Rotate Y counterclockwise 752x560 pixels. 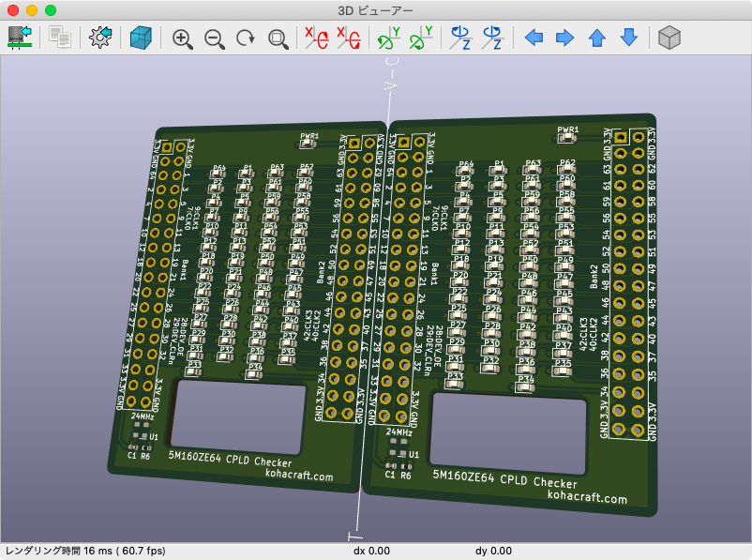420,38
